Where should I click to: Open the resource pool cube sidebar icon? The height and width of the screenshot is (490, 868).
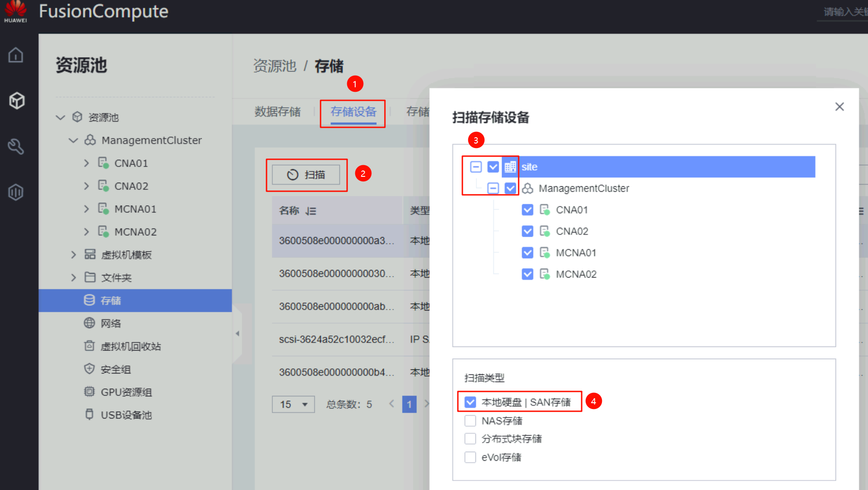pyautogui.click(x=16, y=100)
